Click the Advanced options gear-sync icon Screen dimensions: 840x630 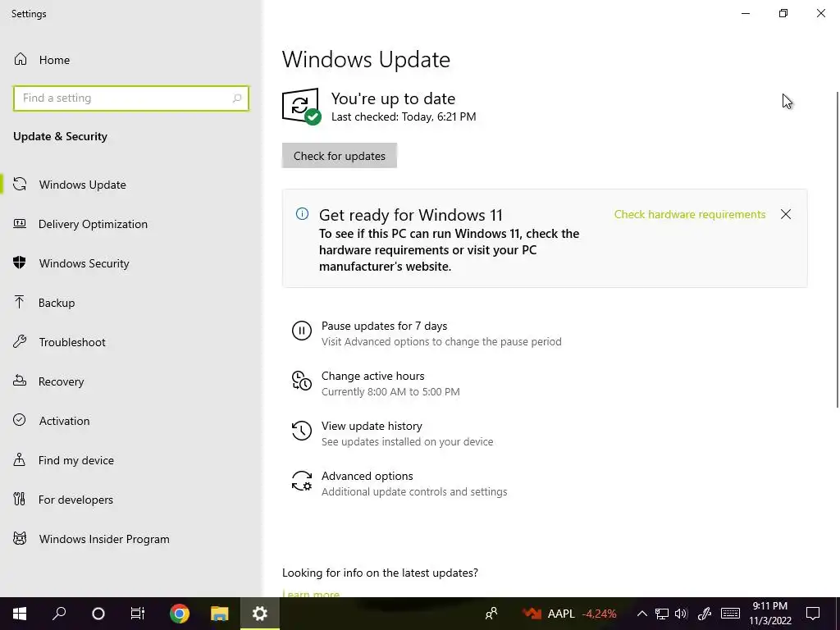[302, 481]
